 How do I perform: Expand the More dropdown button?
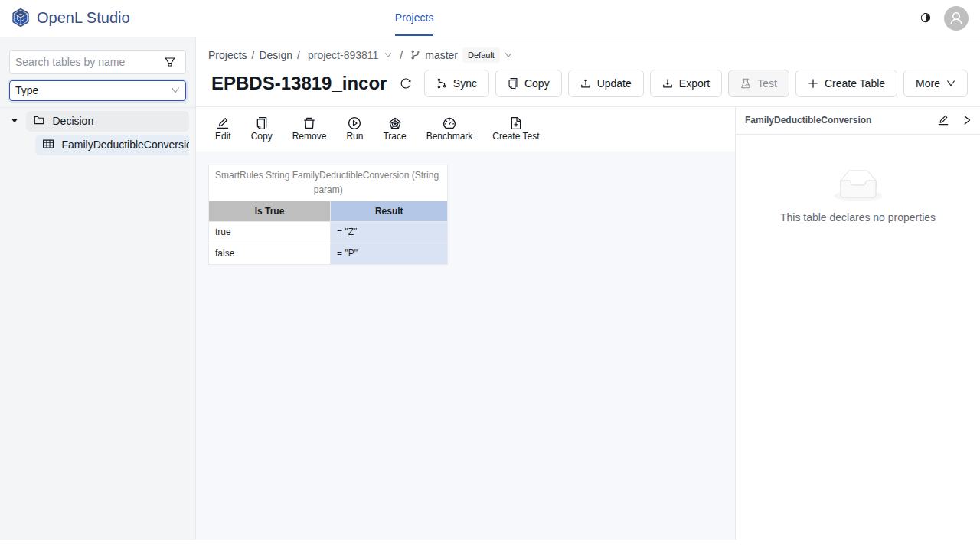tap(936, 83)
